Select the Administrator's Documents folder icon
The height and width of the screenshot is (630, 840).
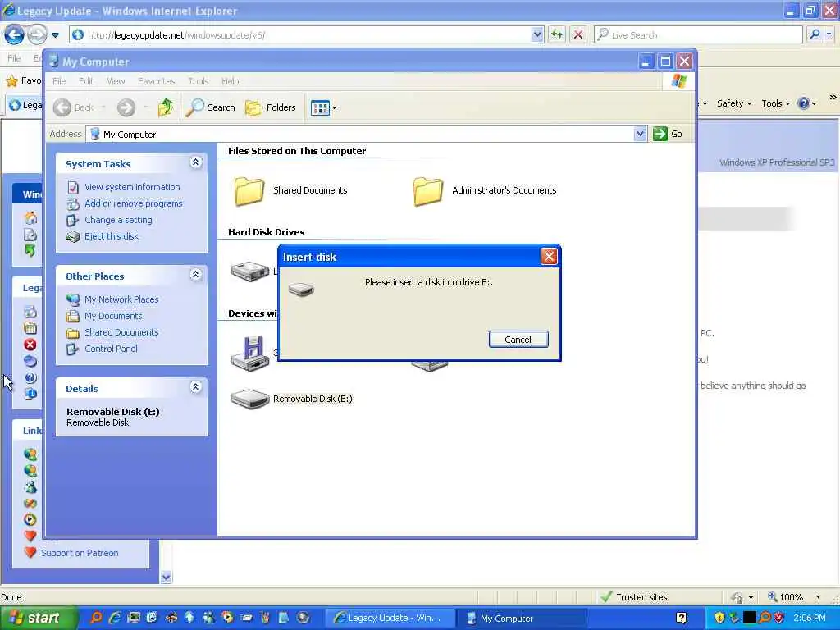tap(428, 191)
